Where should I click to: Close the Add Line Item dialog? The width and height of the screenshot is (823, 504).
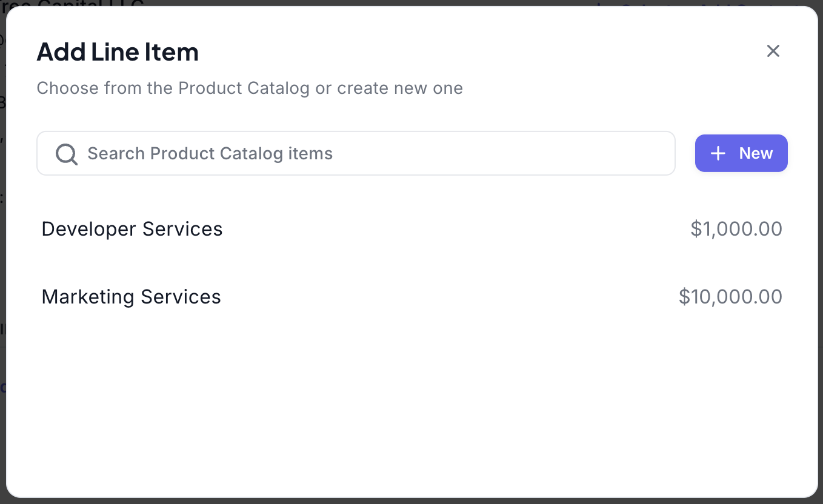[773, 51]
